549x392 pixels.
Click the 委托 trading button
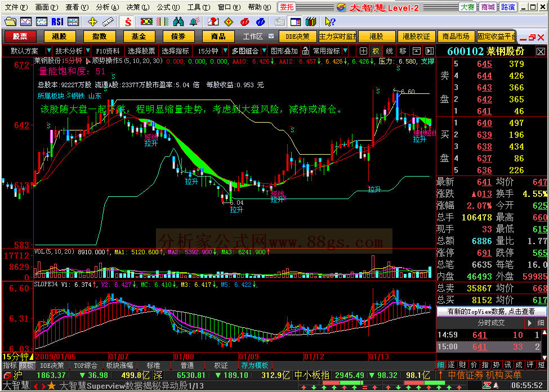287,7
